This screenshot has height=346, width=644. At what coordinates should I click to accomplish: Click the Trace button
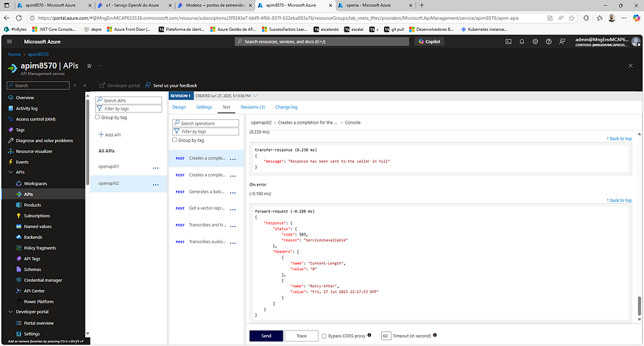[x=302, y=336]
